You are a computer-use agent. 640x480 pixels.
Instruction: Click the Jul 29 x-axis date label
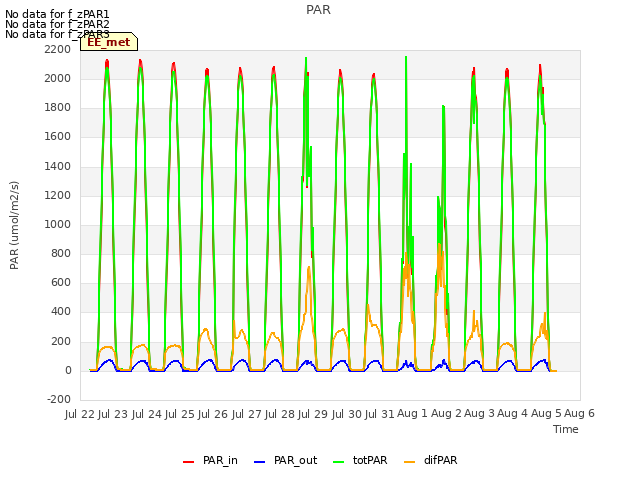pyautogui.click(x=313, y=414)
